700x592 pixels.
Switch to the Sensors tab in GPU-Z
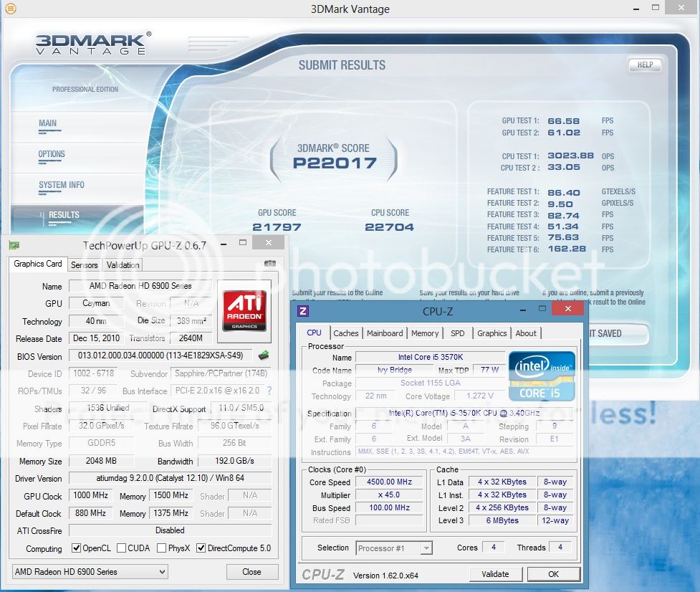[84, 264]
